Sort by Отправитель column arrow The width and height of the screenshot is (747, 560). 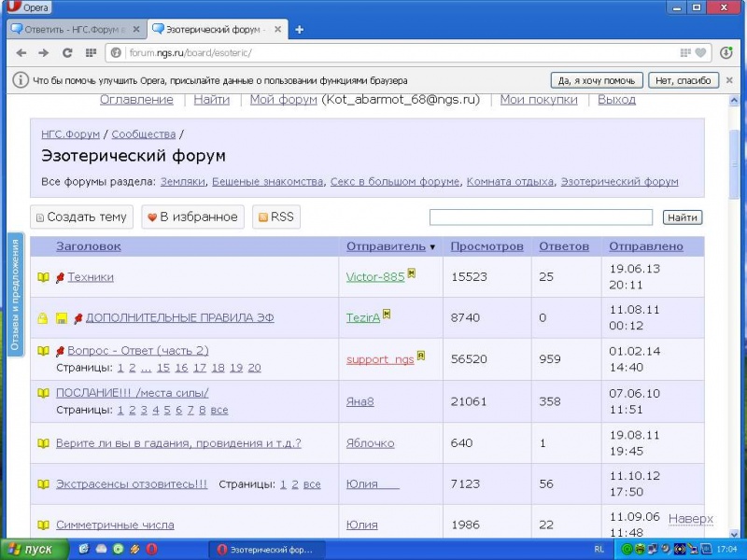433,247
